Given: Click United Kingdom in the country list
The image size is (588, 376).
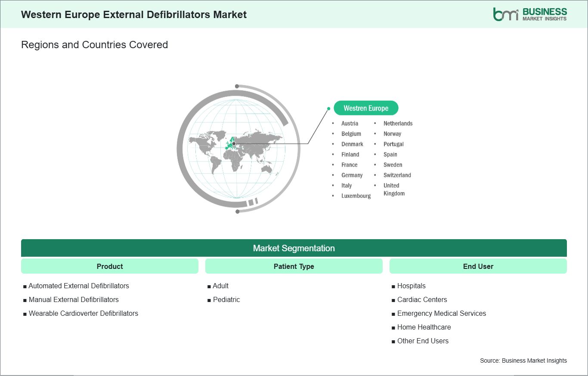Looking at the screenshot, I should [x=394, y=189].
